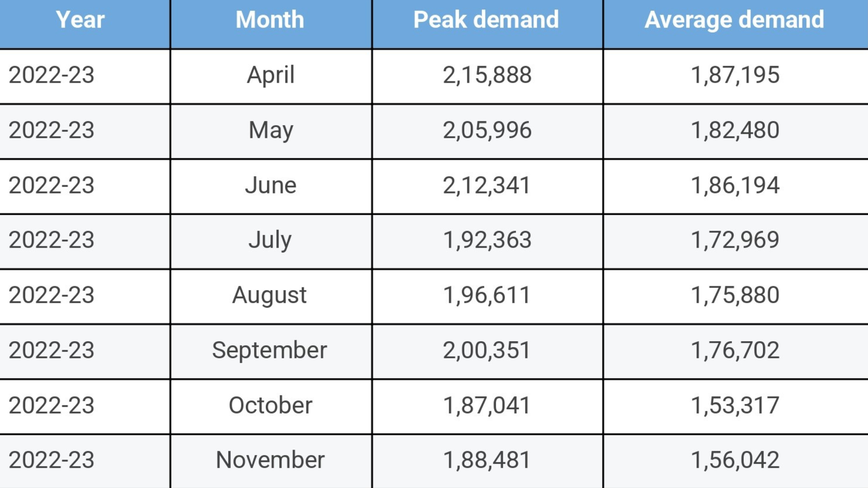Image resolution: width=868 pixels, height=488 pixels.
Task: Click average demand value 1,72,969
Action: [735, 240]
